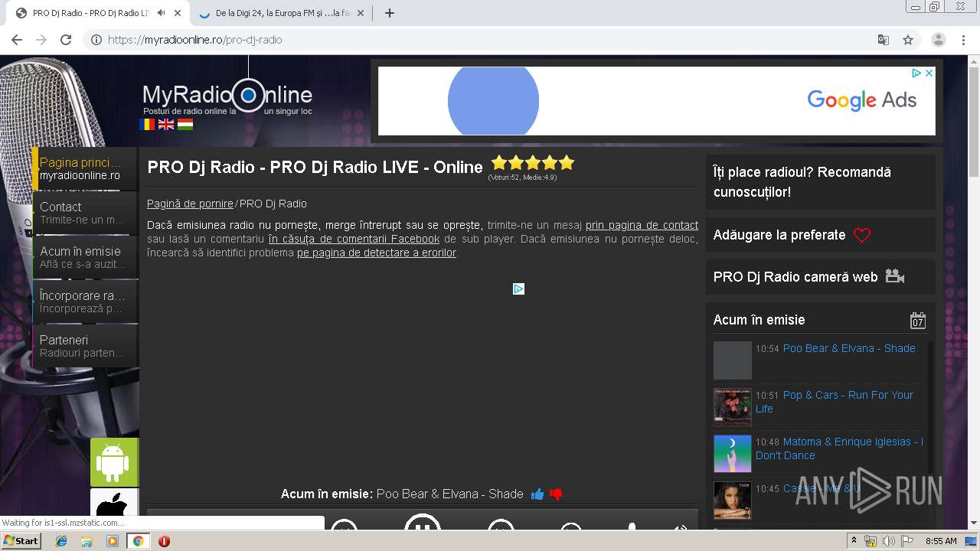Open the Chrome profile avatar
Viewport: 980px width, 551px height.
click(939, 40)
